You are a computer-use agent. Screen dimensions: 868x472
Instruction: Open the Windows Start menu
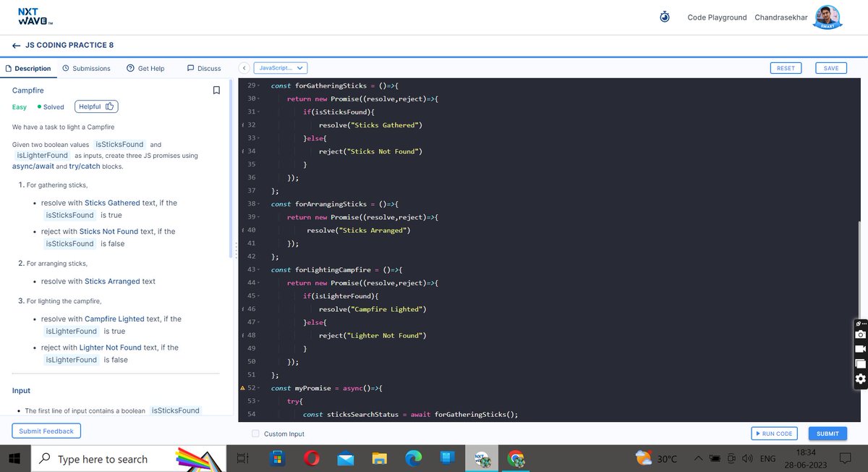click(x=16, y=458)
